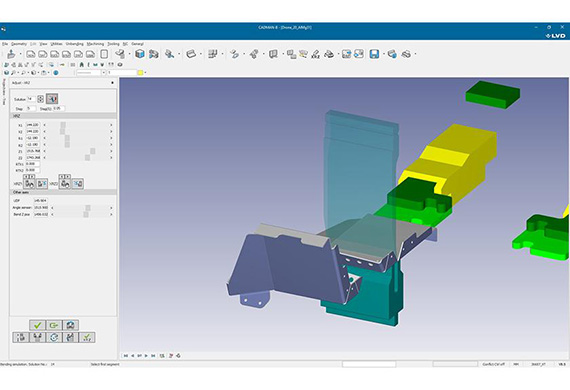
Task: Open the dropdown arrow beside the save icon
Action: 383,54
